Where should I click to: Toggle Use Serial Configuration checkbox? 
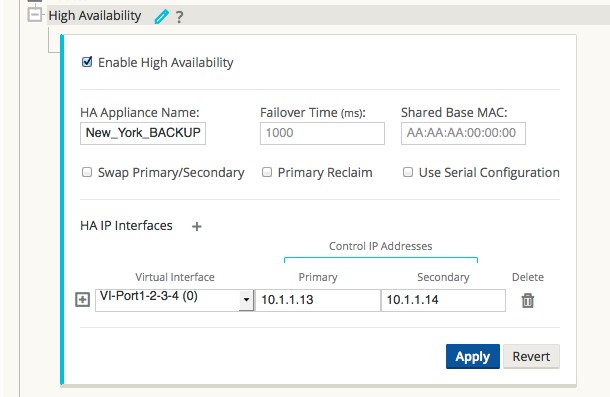coord(408,172)
